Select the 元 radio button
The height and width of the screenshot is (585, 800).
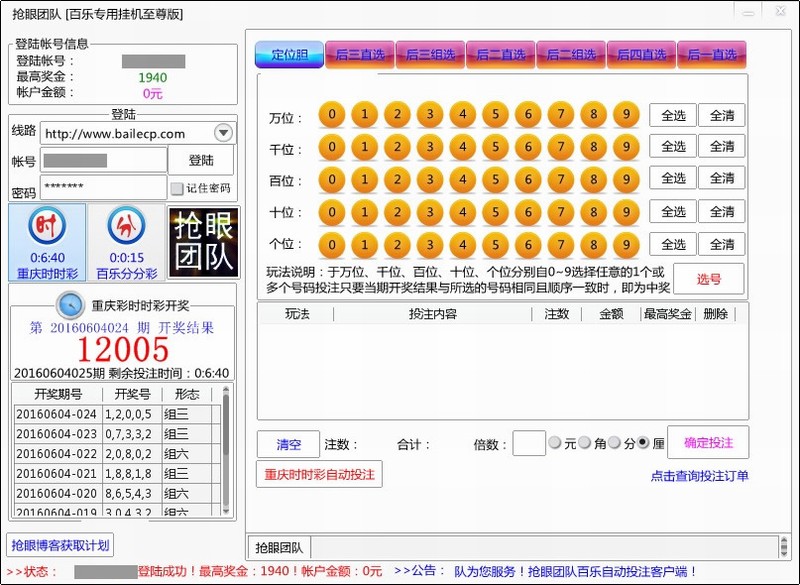click(555, 444)
